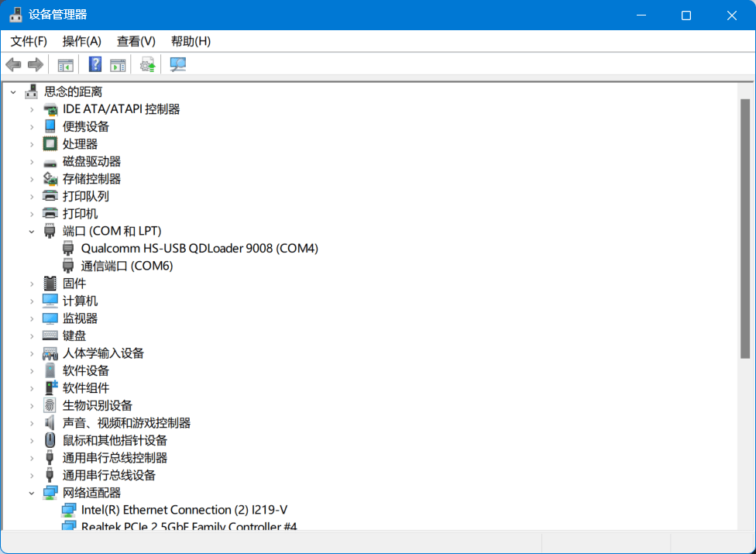Select Qualcomm HS-USB QDLoader 9008 (COM4) device

pos(199,249)
